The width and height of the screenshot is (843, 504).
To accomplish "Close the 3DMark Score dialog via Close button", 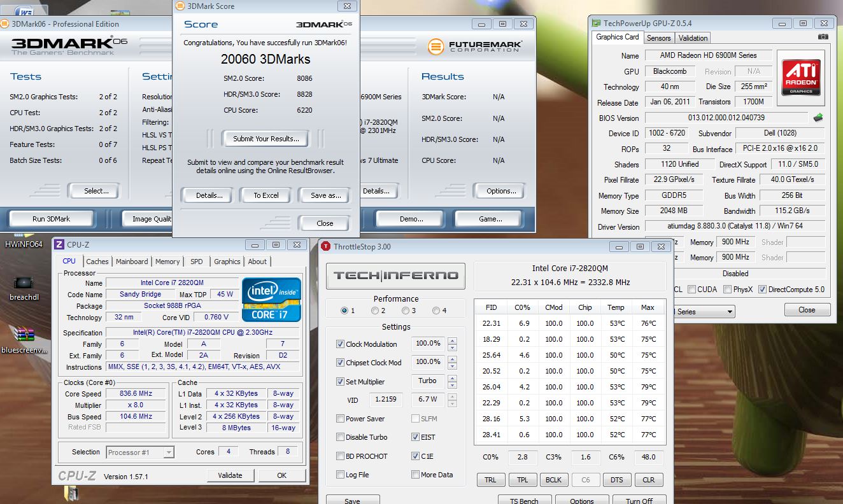I will pos(325,223).
